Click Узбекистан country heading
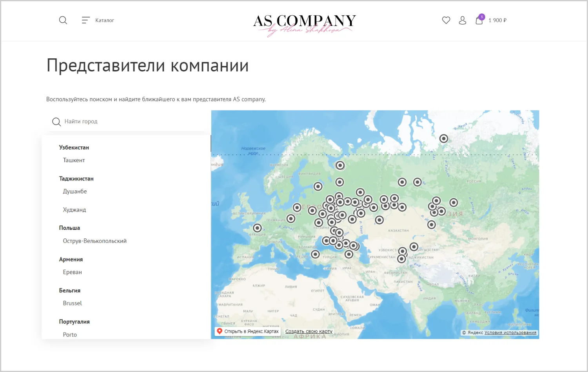This screenshot has height=372, width=588. point(74,147)
